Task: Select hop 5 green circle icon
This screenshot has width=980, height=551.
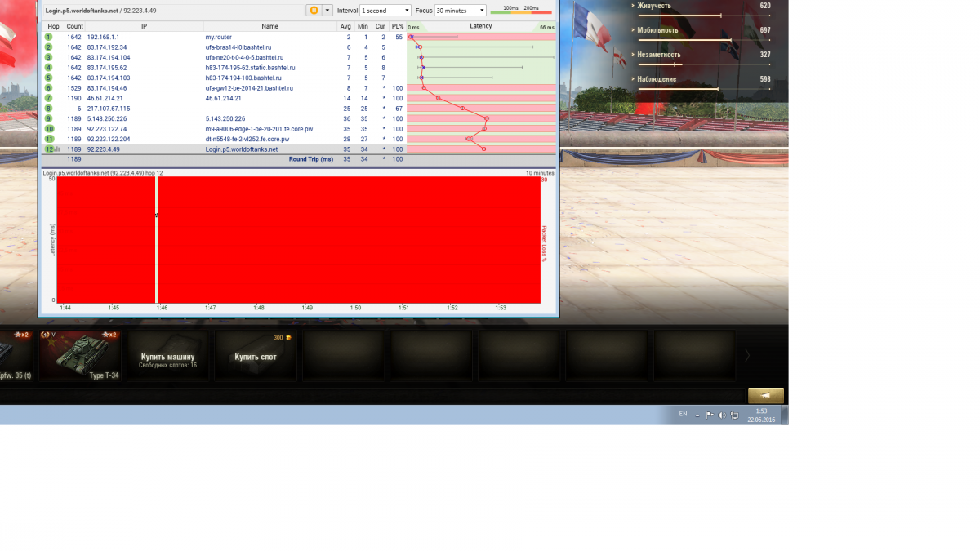Action: pos(49,78)
